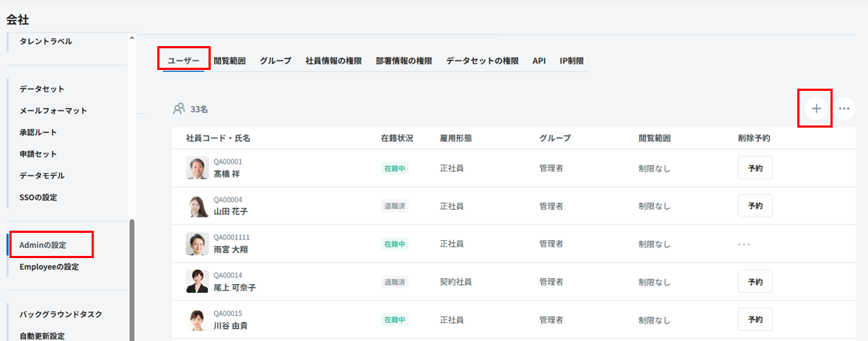This screenshot has height=341, width=868.
Task: Click the users count icon beside 33名
Action: coord(179,109)
